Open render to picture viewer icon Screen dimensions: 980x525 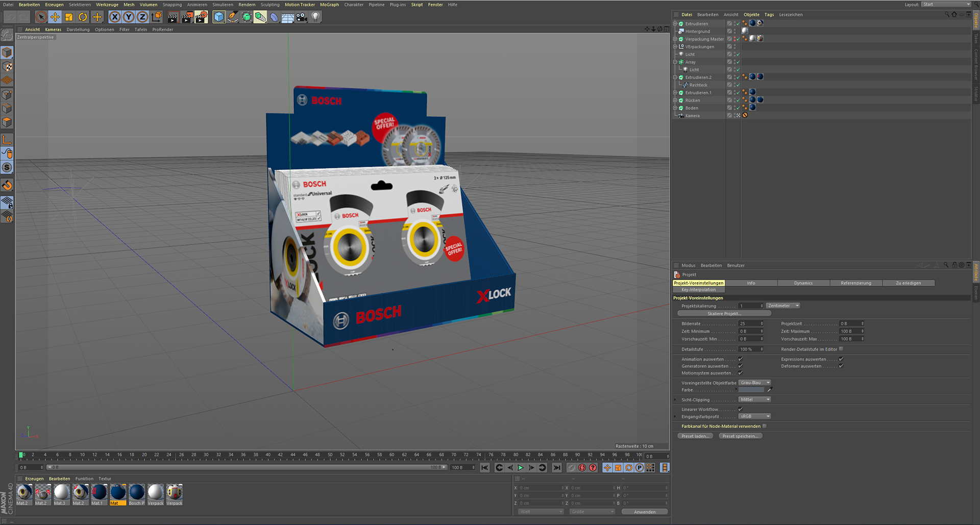(x=187, y=17)
